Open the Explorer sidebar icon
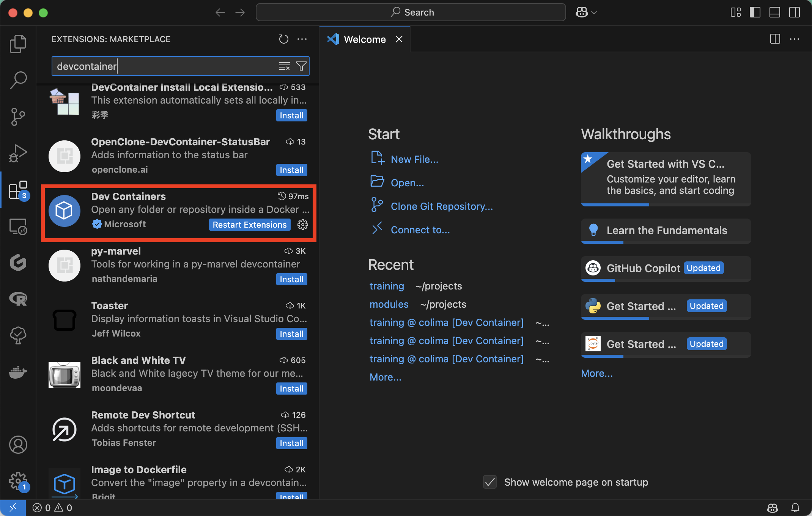The width and height of the screenshot is (812, 516). (18, 44)
